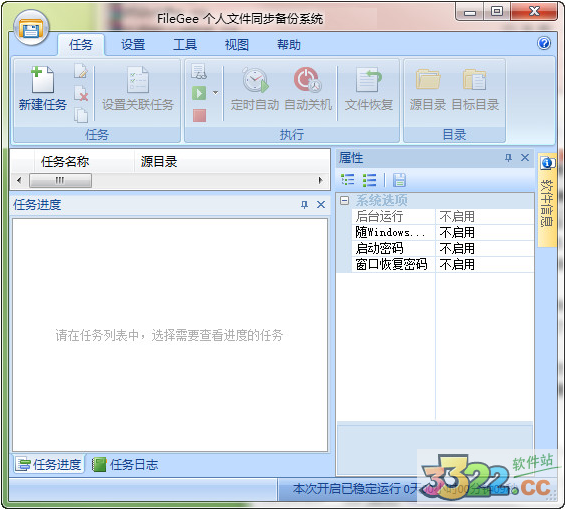Click the 源目录 column header in task list
This screenshot has height=509, width=567.
232,161
